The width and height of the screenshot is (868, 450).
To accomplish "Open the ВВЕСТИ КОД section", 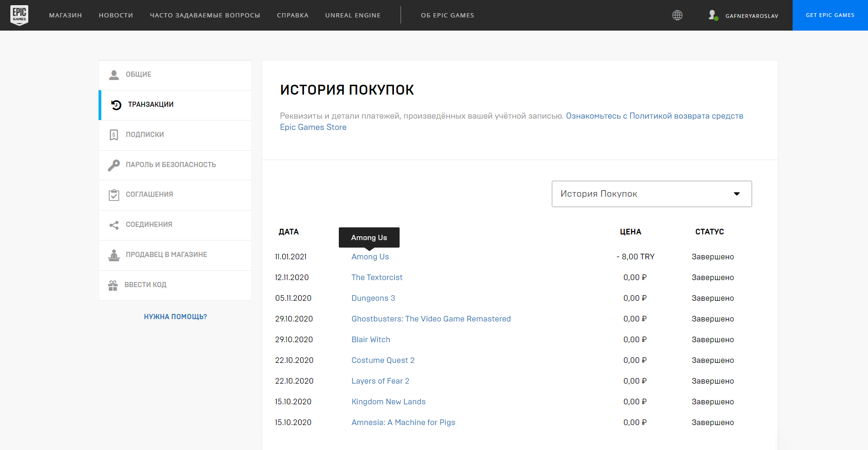I will point(175,285).
